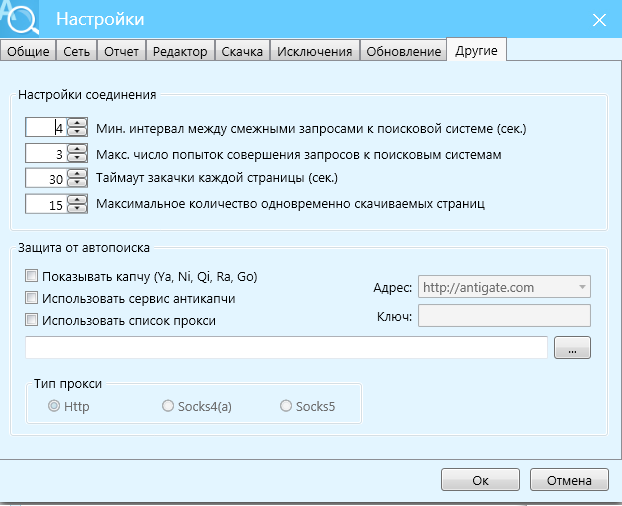Confirm settings with Ок button

480,480
